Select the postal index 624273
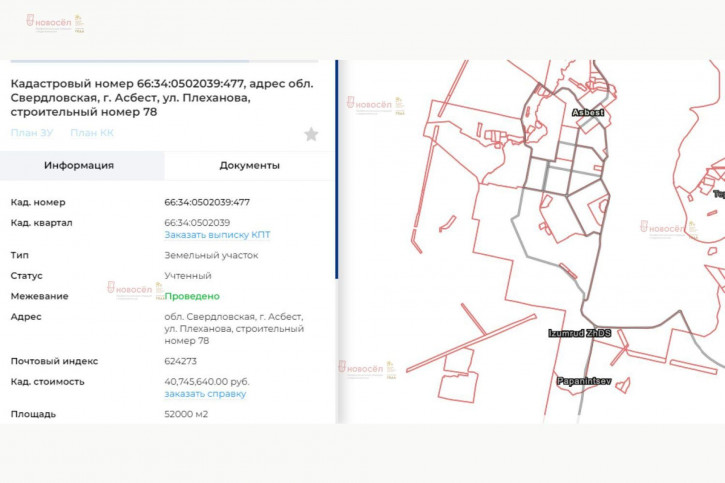 coord(180,361)
